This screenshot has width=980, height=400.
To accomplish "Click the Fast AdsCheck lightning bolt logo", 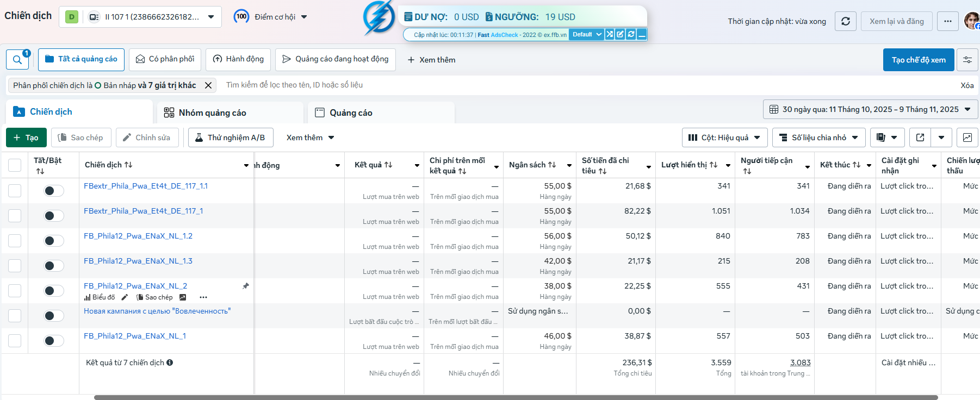I will pos(379,17).
